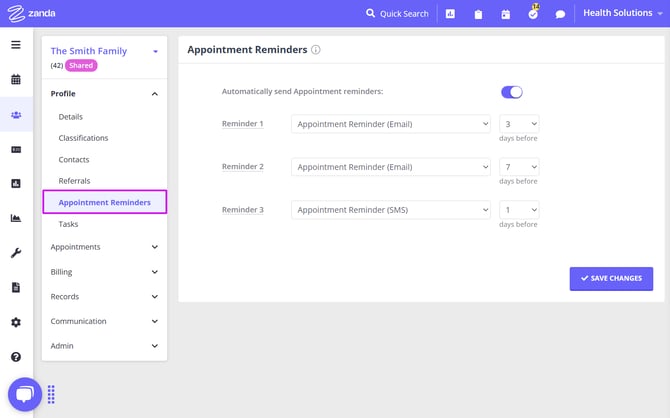Open the live chat widget bubble

click(24, 394)
